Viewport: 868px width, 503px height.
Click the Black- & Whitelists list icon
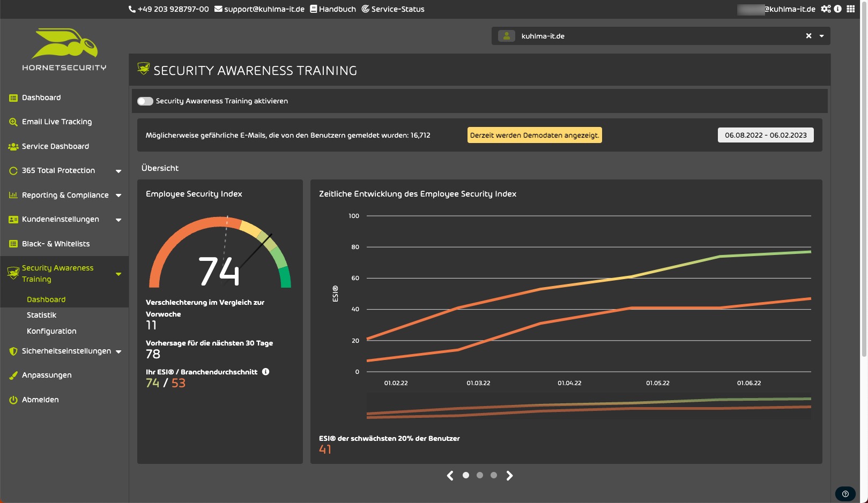pos(13,244)
